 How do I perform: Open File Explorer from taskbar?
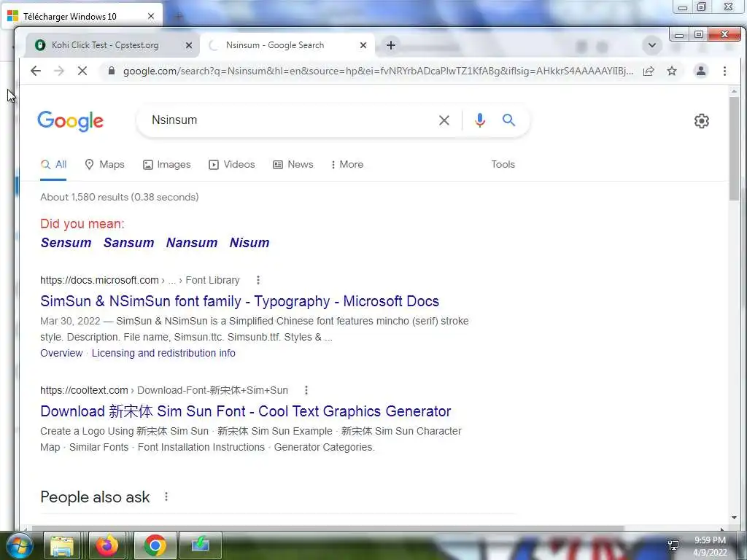point(62,545)
